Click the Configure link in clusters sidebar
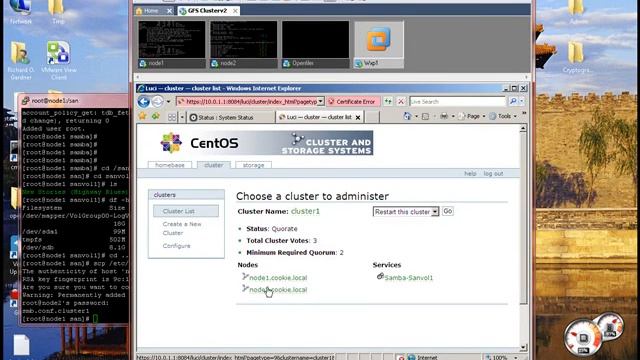 pos(176,246)
